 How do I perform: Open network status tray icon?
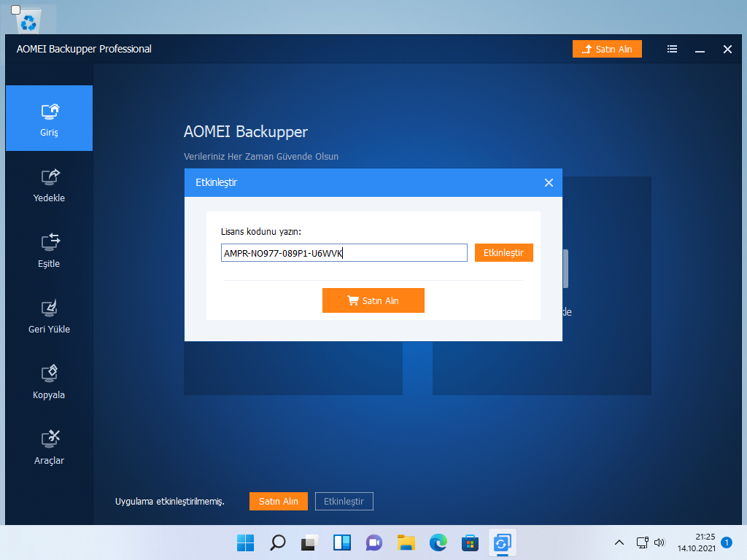pyautogui.click(x=642, y=542)
